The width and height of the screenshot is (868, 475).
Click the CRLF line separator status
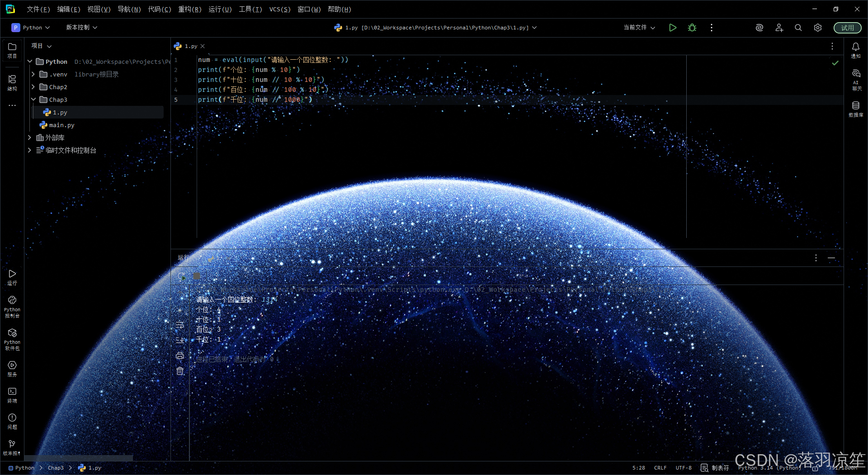coord(660,468)
